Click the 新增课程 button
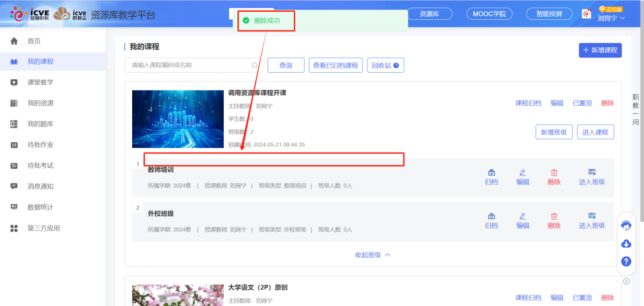This screenshot has width=644, height=306. pyautogui.click(x=600, y=50)
